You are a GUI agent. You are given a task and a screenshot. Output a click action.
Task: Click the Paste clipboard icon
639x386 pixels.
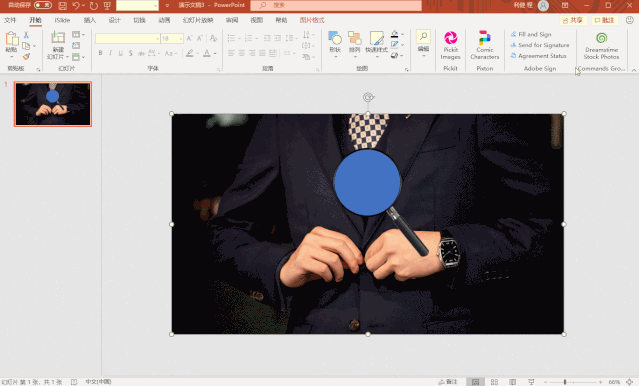(11, 39)
